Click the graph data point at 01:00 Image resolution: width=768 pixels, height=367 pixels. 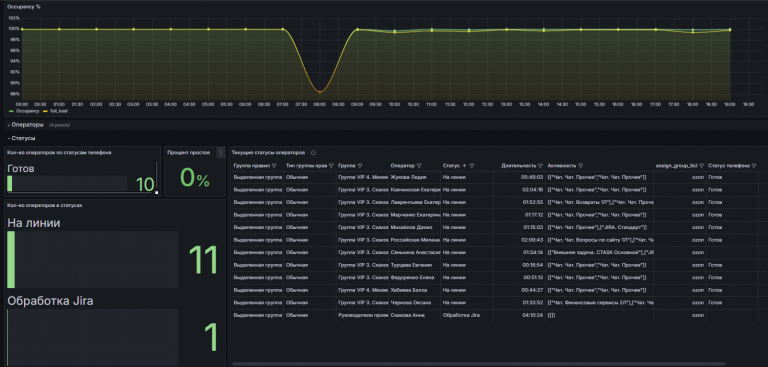59,29
